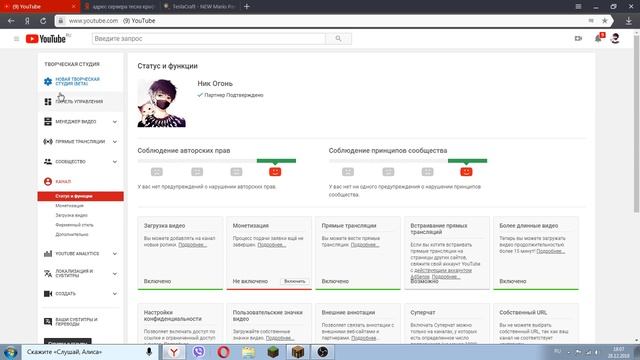Reload the page with the refresh icon
640x360 pixels.
[x=43, y=20]
